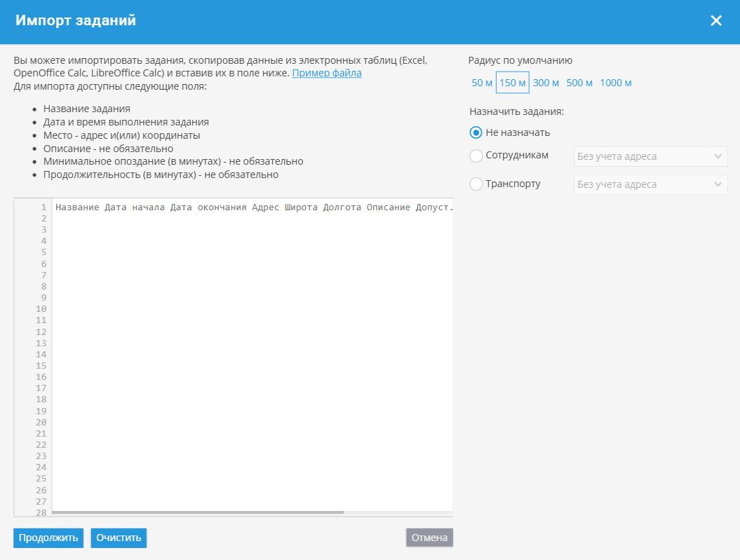Open the Пример файла link

327,73
